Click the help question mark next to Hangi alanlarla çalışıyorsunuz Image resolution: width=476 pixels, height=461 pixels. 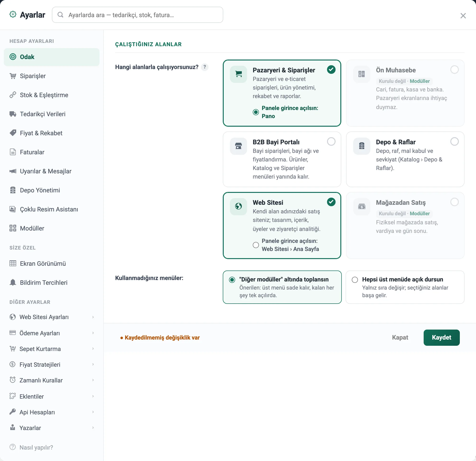[x=205, y=67]
